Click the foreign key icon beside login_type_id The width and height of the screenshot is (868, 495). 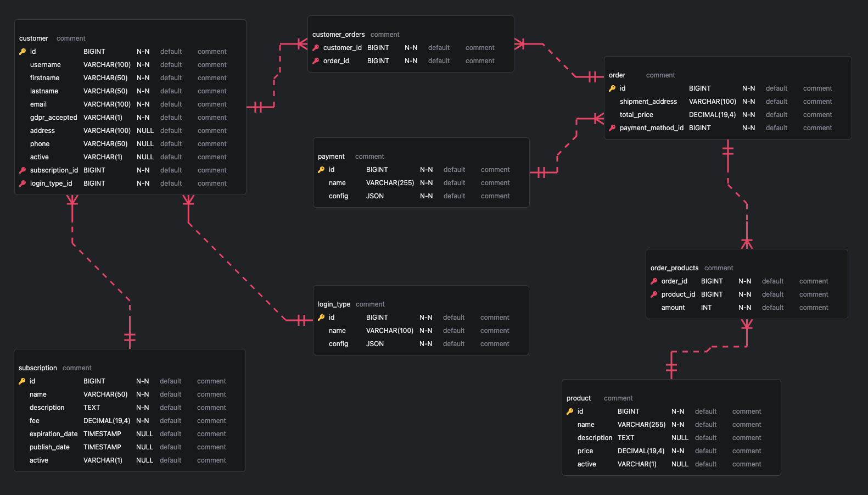point(23,183)
